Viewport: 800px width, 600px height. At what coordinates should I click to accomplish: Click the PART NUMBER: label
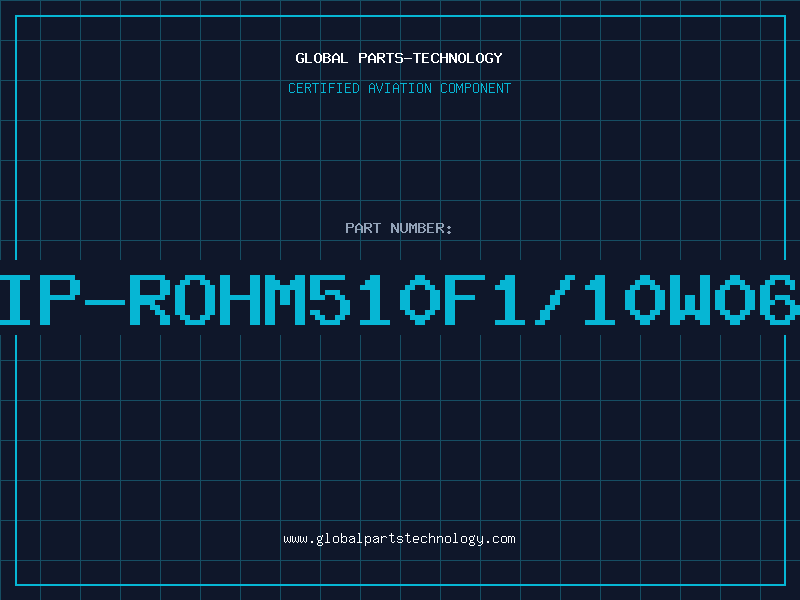[399, 228]
